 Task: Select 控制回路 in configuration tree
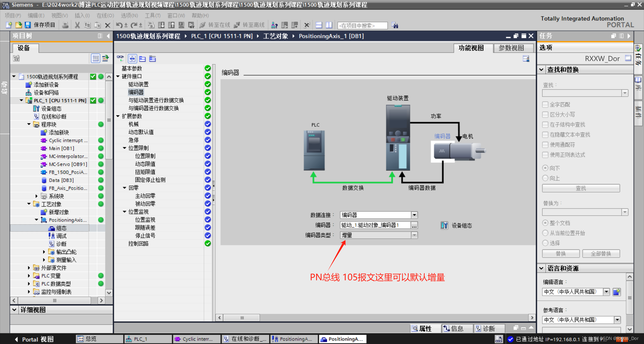139,244
